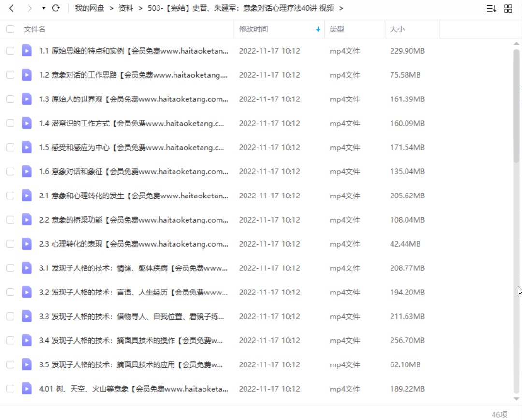Select file name 3.5 摘面具技术的应用
This screenshot has height=420, width=522.
click(131, 364)
